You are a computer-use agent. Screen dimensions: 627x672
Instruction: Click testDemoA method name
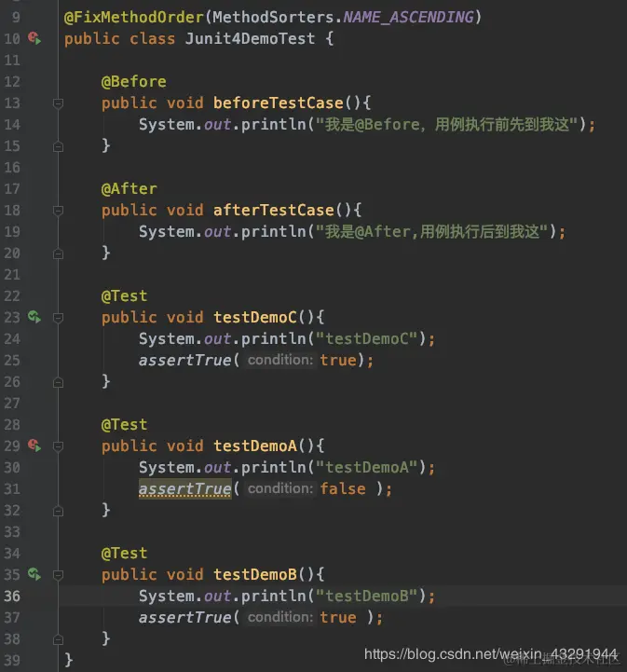click(x=255, y=446)
